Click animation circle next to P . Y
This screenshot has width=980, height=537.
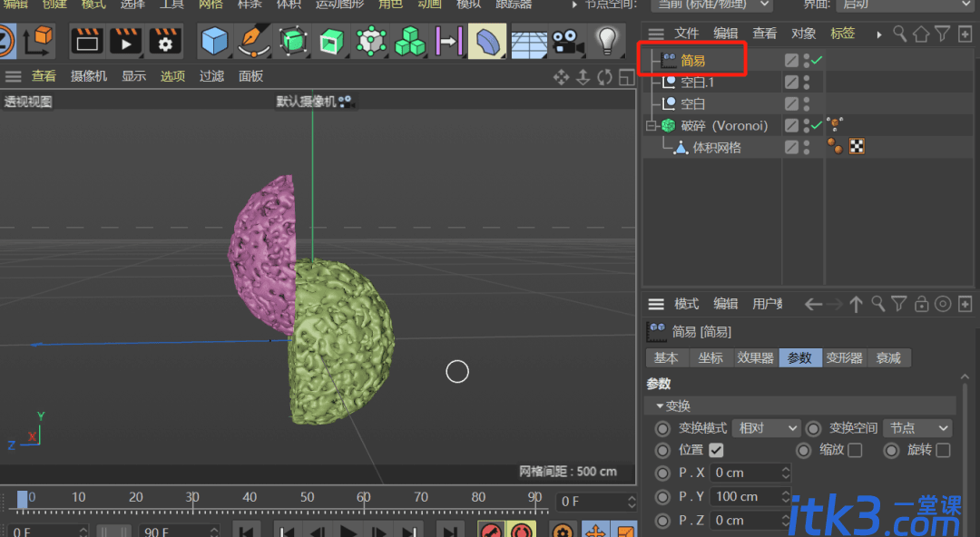point(662,497)
